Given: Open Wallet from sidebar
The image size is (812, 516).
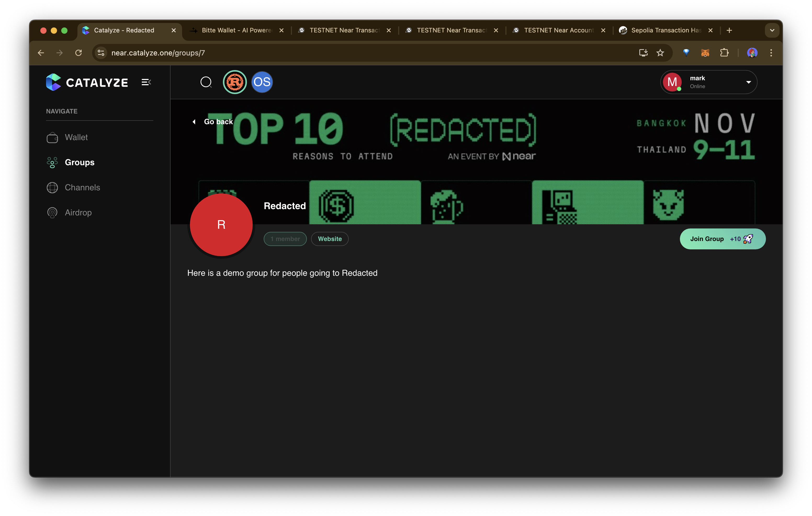Looking at the screenshot, I should (x=76, y=137).
